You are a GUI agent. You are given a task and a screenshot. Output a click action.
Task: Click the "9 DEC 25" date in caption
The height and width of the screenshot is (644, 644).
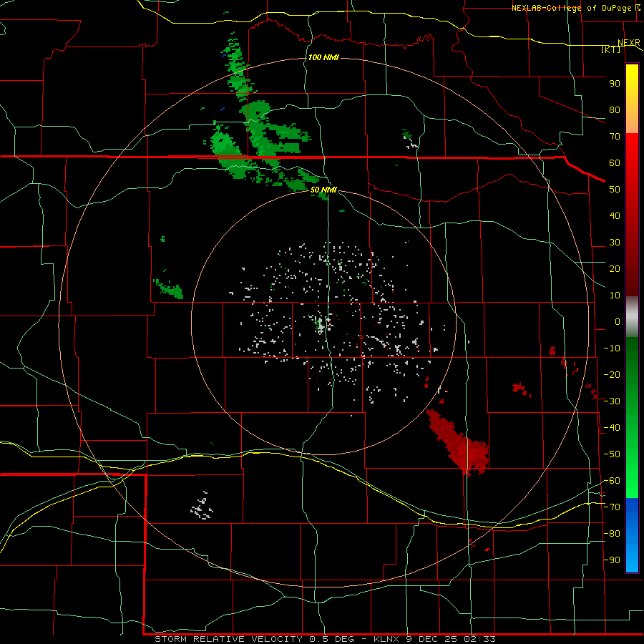[431, 639]
